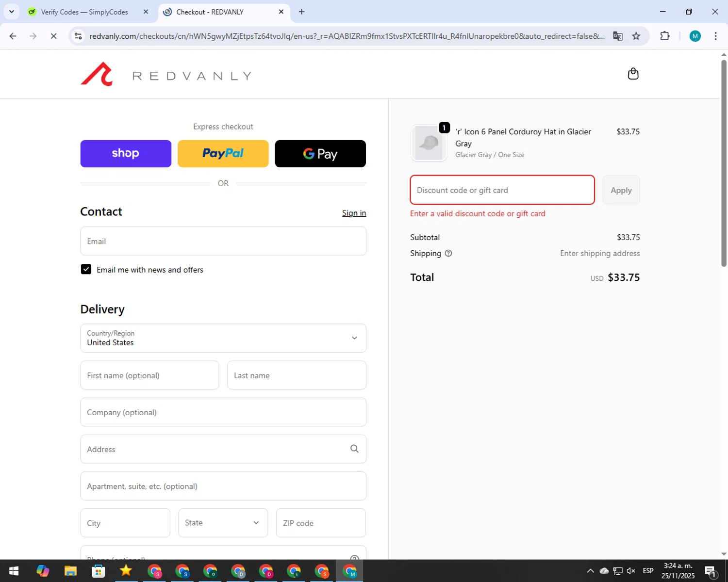Image resolution: width=728 pixels, height=582 pixels.
Task: Open Microsoft Store from the taskbar
Action: click(99, 571)
